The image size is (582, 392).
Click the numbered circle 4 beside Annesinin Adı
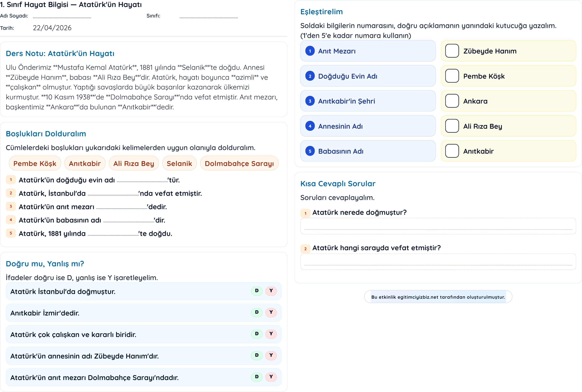[x=310, y=126]
